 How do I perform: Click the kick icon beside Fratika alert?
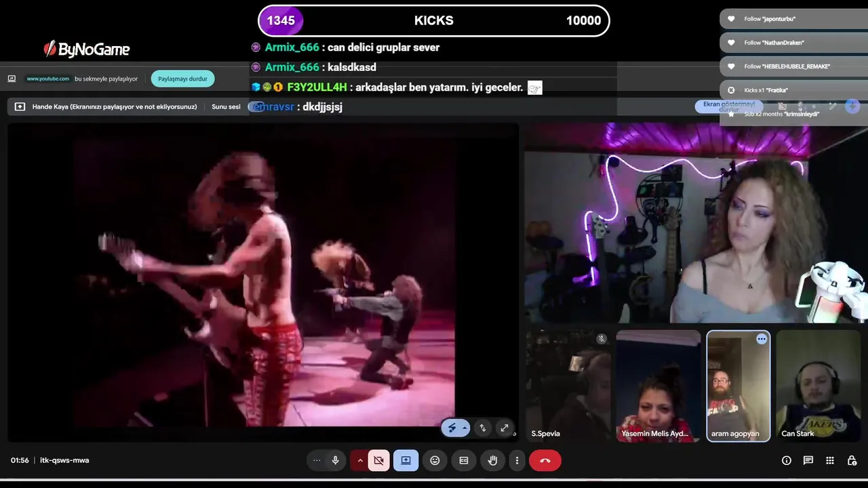[x=731, y=90]
